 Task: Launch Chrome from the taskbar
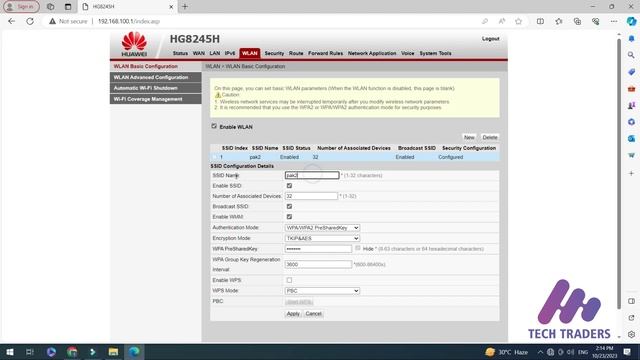point(72,352)
